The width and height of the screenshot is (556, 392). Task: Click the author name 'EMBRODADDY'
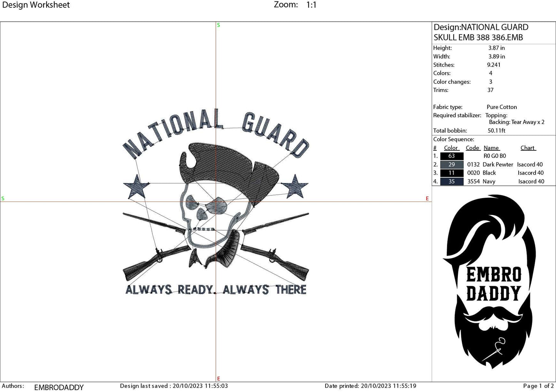coord(59,387)
